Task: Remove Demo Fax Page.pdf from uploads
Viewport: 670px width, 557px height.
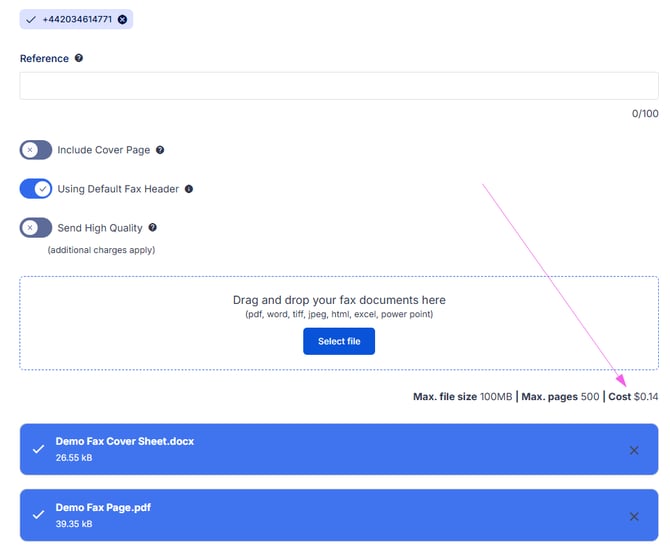Action: [633, 516]
